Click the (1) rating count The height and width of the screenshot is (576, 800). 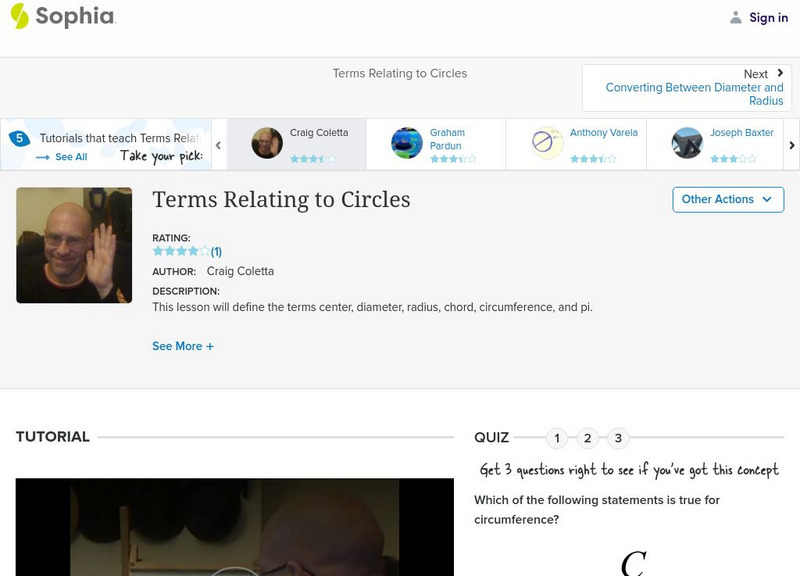tap(216, 252)
